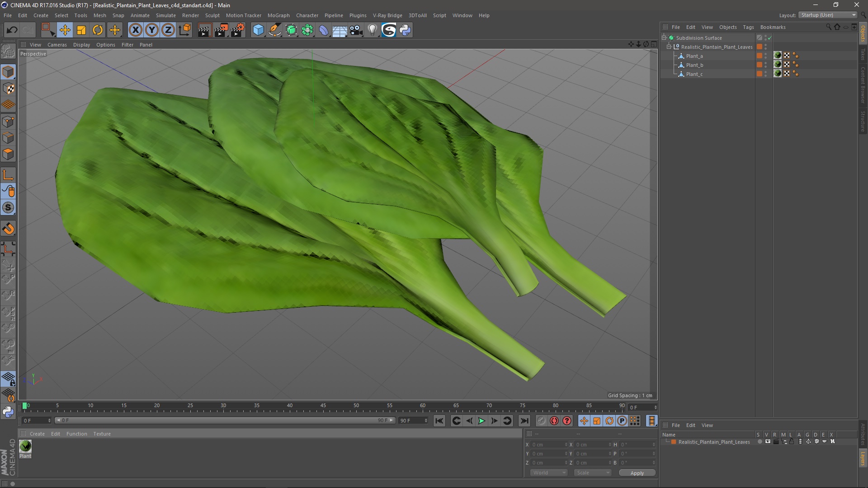Open Edit Render Settings
Screen dimensions: 868x488
click(x=238, y=30)
